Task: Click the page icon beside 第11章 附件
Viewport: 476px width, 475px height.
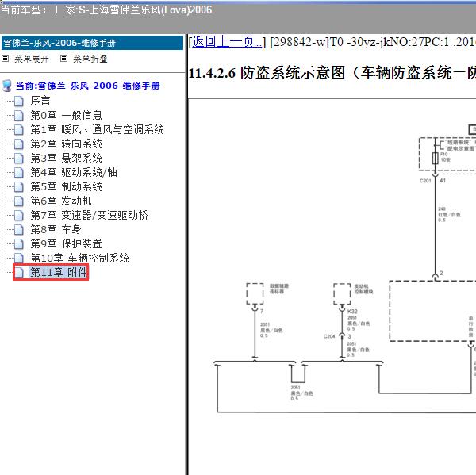Action: (19, 272)
